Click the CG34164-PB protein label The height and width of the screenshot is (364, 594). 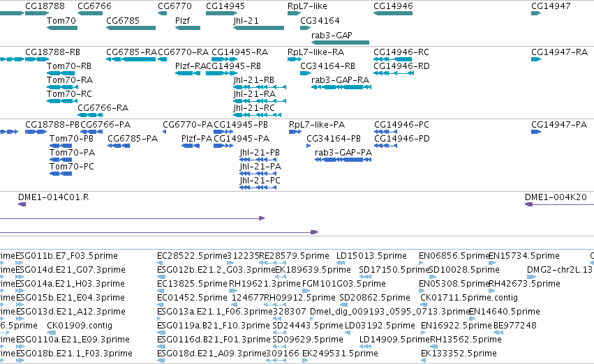[334, 139]
